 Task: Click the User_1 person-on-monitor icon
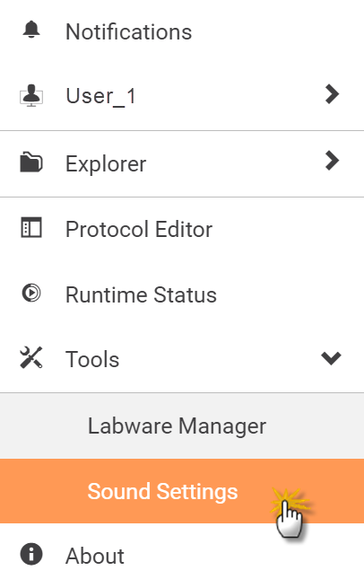tap(31, 96)
